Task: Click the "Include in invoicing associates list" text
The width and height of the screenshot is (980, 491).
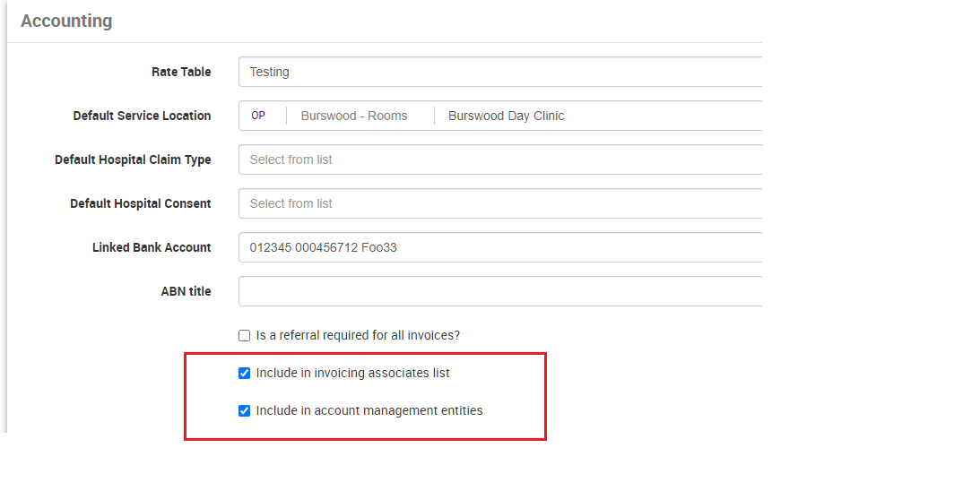Action: tap(352, 373)
